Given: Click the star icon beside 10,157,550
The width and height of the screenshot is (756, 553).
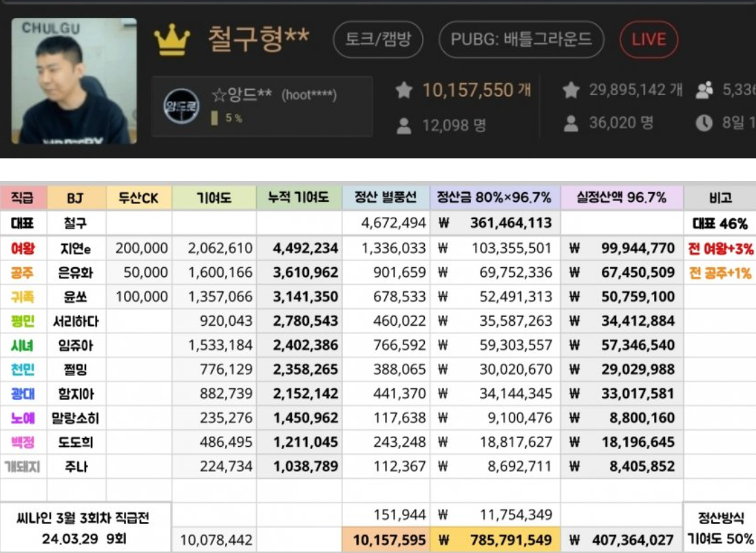Looking at the screenshot, I should 403,90.
